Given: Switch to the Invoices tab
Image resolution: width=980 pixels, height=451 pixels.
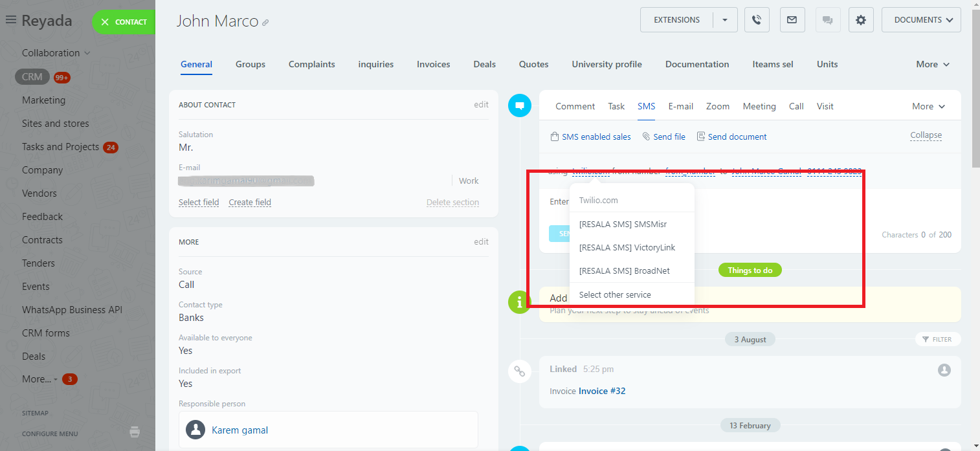Looking at the screenshot, I should pyautogui.click(x=433, y=64).
